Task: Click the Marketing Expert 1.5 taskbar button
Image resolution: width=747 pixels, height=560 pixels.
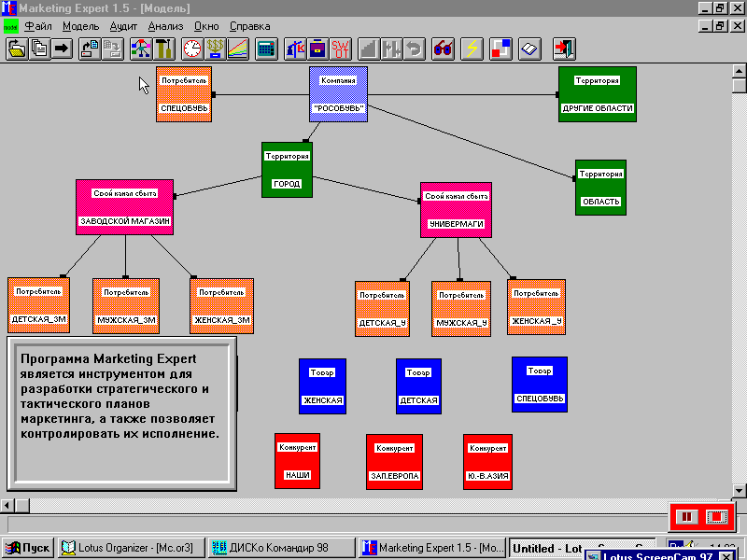Action: tap(432, 548)
